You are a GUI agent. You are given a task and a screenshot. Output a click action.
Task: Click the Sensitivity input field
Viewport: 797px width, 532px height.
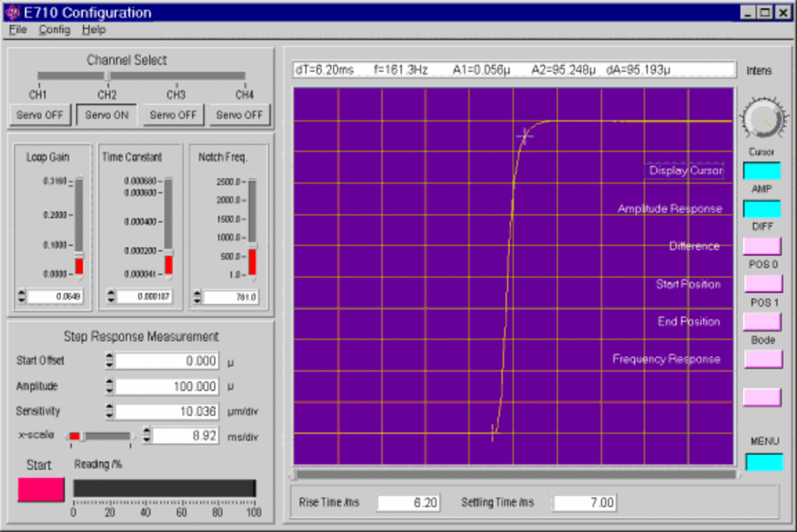[167, 411]
